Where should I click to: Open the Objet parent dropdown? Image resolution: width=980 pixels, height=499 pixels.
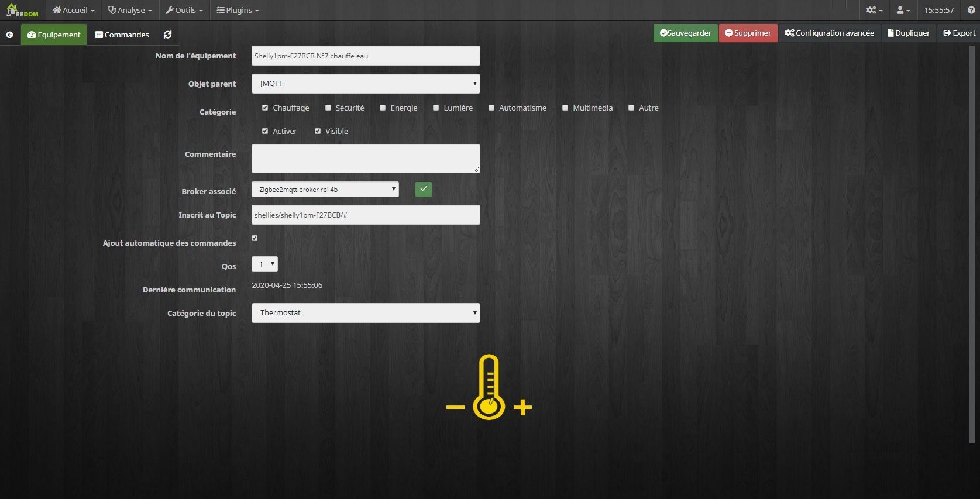(x=366, y=84)
